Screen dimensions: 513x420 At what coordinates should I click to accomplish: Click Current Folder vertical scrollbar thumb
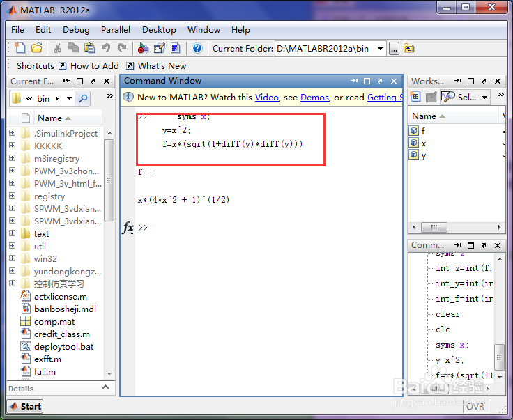(x=109, y=180)
